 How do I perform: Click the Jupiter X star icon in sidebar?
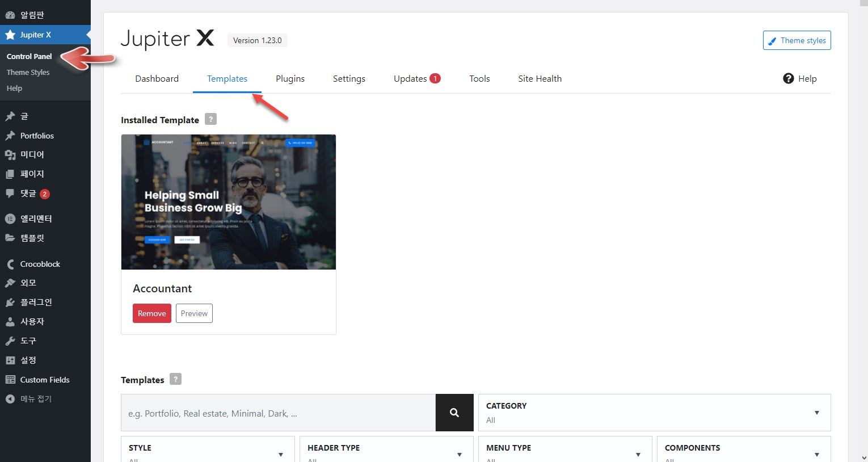pos(10,35)
